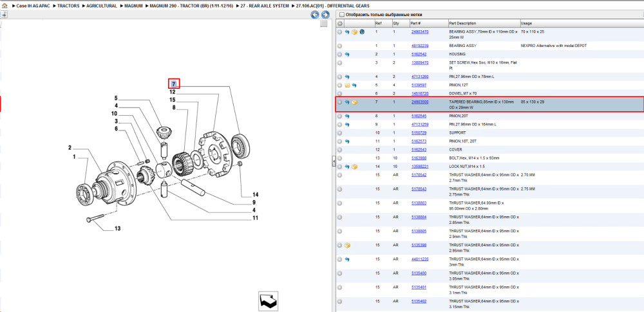Open TRACTORS breadcrumb level

[68, 6]
